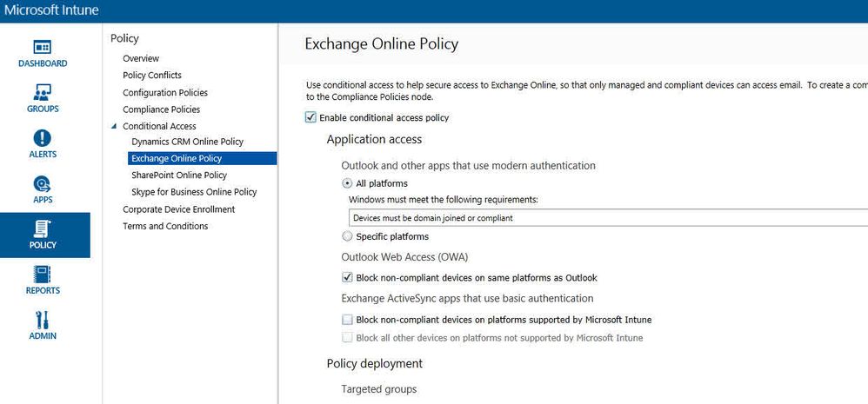This screenshot has height=404, width=868.
Task: Click the Exchange Online Policy heading
Action: click(382, 43)
